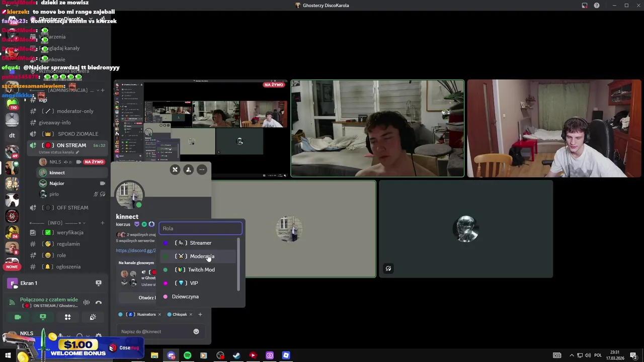The width and height of the screenshot is (644, 362).
Task: Open the moderator-only text channel
Action: pos(68,111)
